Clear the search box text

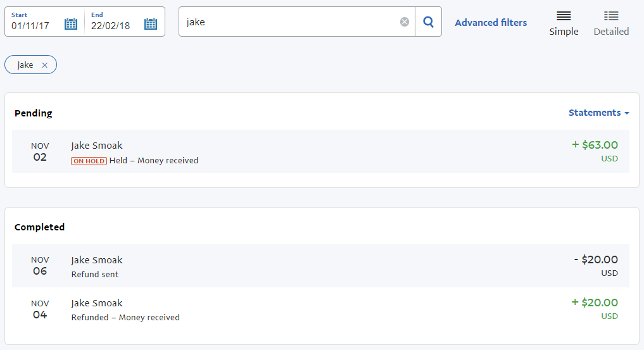coord(405,22)
